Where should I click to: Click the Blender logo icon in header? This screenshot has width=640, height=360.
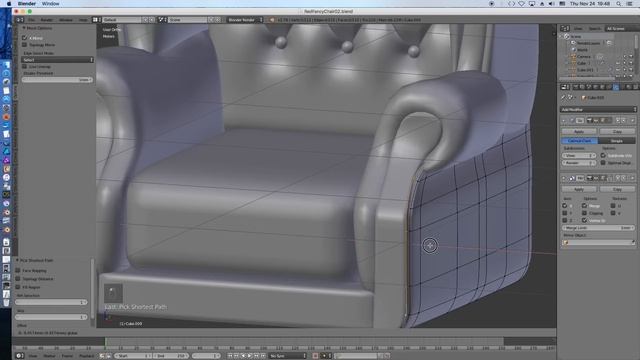click(x=272, y=20)
